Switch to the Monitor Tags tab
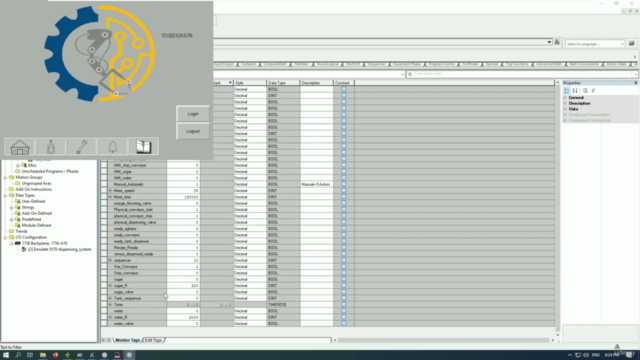 128,340
